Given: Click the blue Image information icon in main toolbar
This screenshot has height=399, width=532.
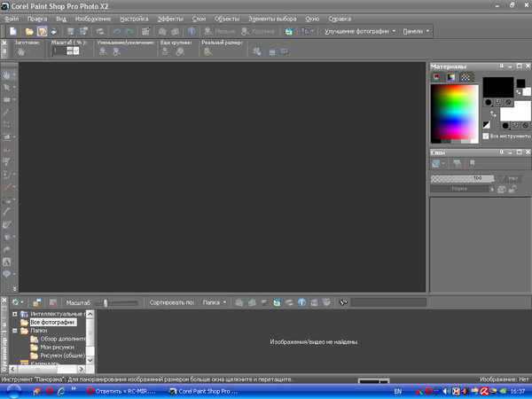Looking at the screenshot, I should coord(192,31).
